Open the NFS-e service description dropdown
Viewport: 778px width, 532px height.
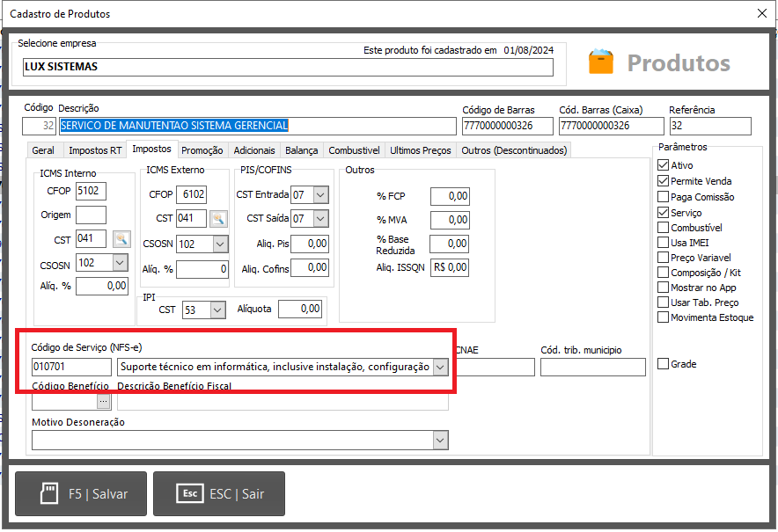tap(439, 365)
